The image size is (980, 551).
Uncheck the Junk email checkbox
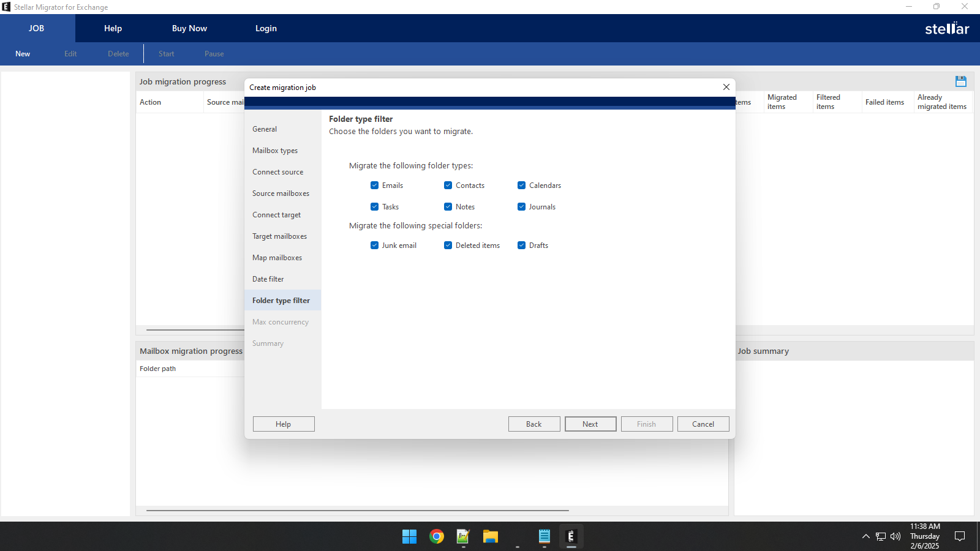click(374, 246)
